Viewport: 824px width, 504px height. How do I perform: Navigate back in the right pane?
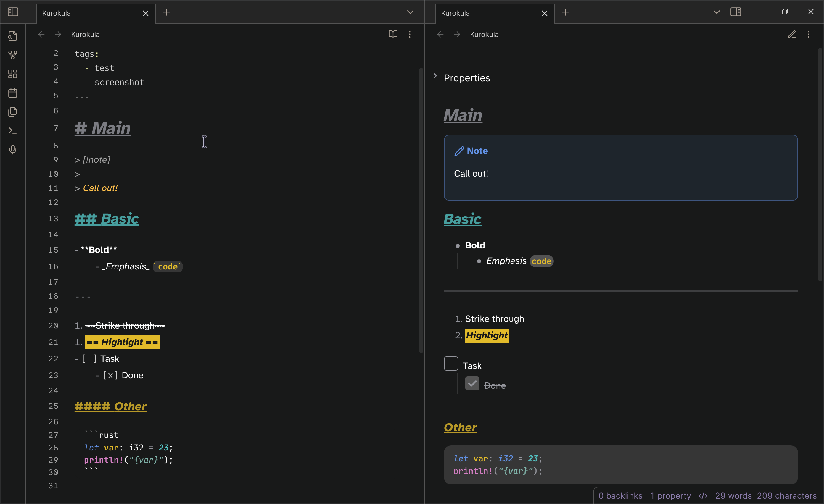(440, 34)
